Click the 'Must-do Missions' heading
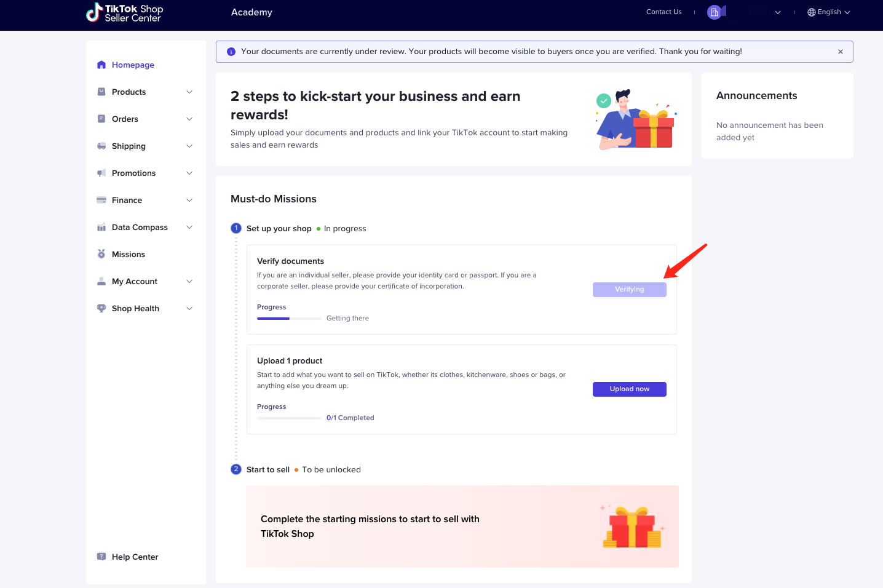The height and width of the screenshot is (588, 883). pyautogui.click(x=274, y=199)
